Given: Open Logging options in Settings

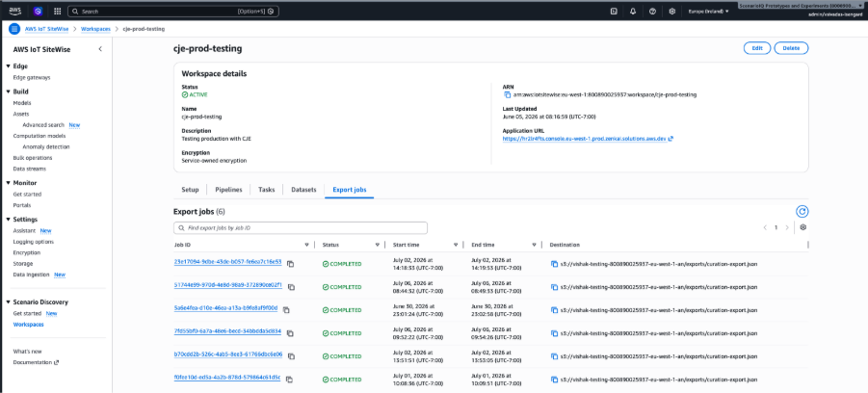Looking at the screenshot, I should (x=33, y=242).
